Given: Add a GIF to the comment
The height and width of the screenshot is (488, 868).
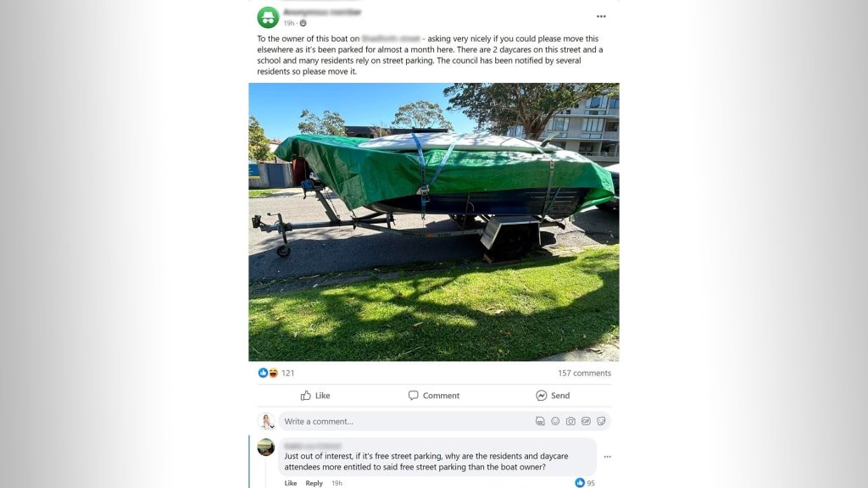Looking at the screenshot, I should tap(587, 421).
